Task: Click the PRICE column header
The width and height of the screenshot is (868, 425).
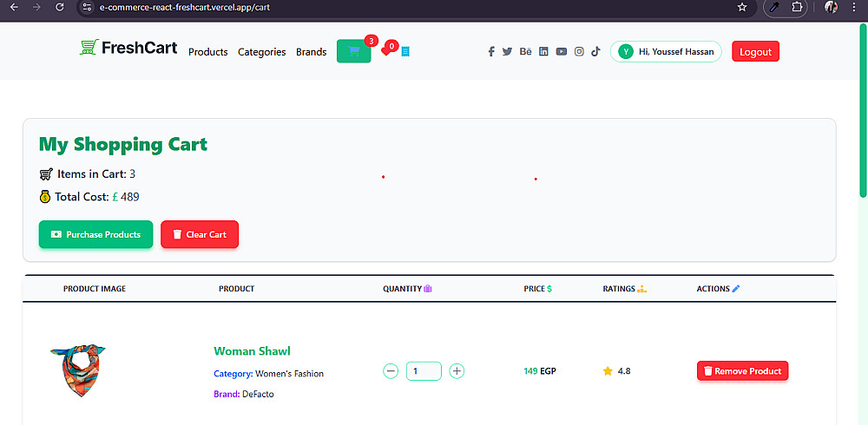Action: tap(537, 288)
